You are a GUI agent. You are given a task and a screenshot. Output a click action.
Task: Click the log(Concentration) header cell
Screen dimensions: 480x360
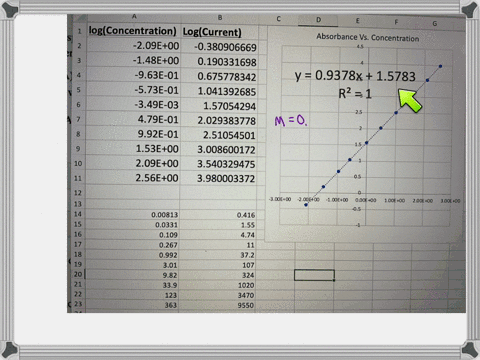click(x=133, y=31)
